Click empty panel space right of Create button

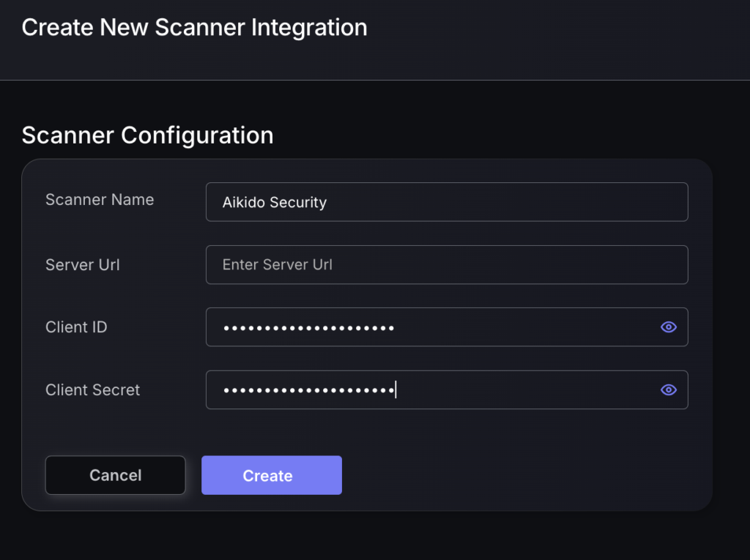click(x=513, y=476)
